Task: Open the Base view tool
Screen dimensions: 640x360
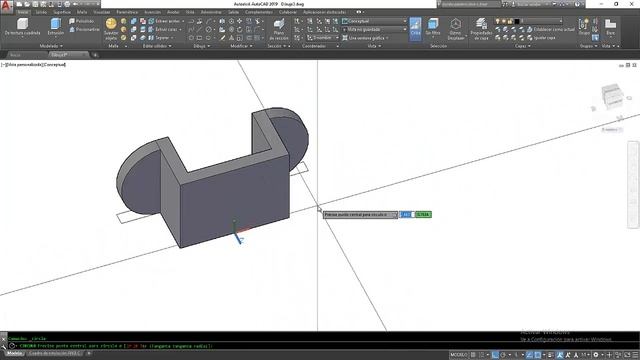Action: tap(610, 27)
